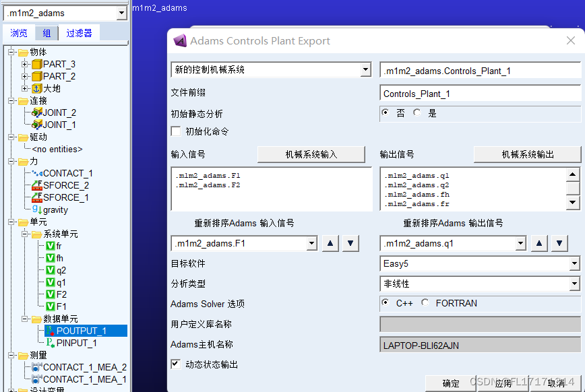Click the plant name field Controls_Plant_1
This screenshot has width=585, height=392.
pyautogui.click(x=481, y=71)
